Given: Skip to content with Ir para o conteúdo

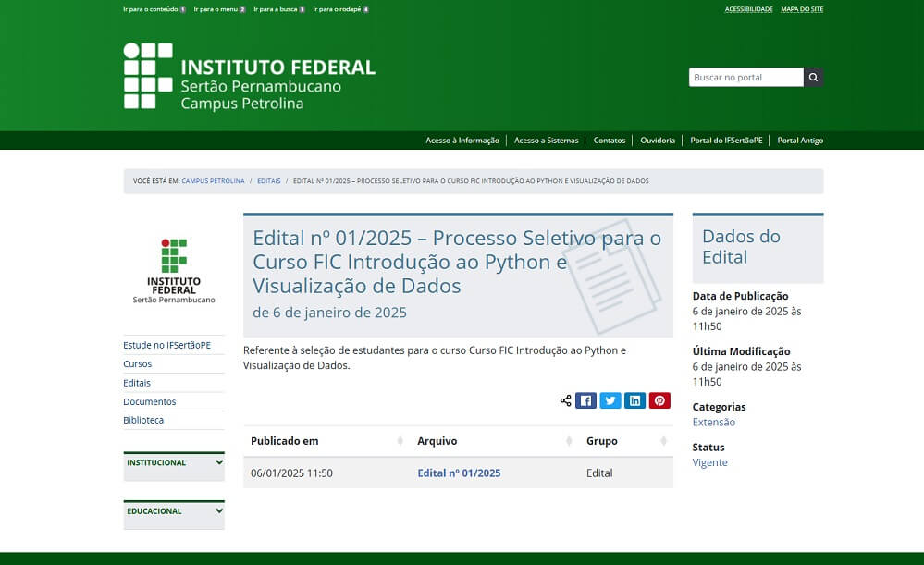Looking at the screenshot, I should (x=154, y=9).
